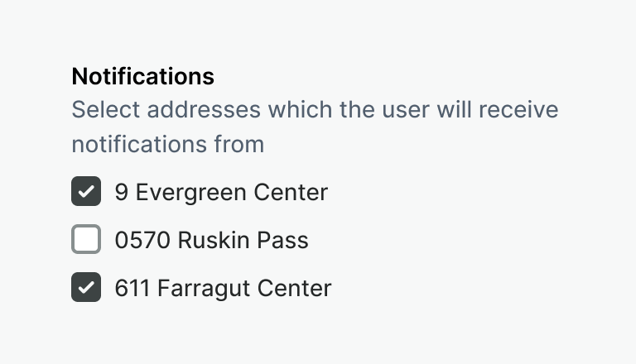Uncheck the 611 Farragut Center checkbox
This screenshot has width=636, height=364.
coord(86,288)
